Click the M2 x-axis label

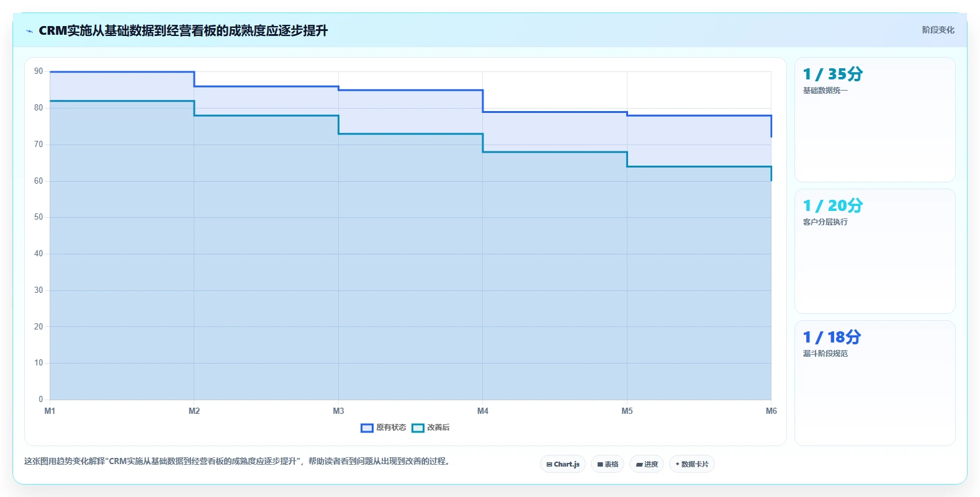click(194, 411)
